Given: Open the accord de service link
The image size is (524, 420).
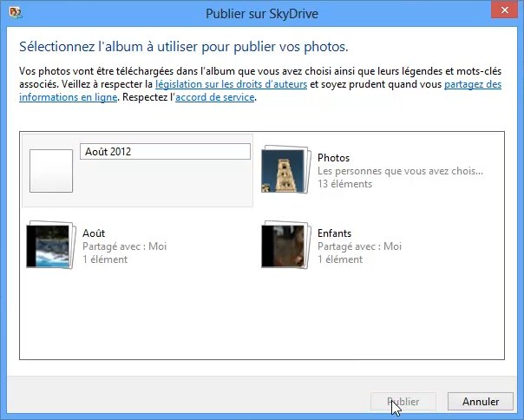Looking at the screenshot, I should (x=214, y=97).
